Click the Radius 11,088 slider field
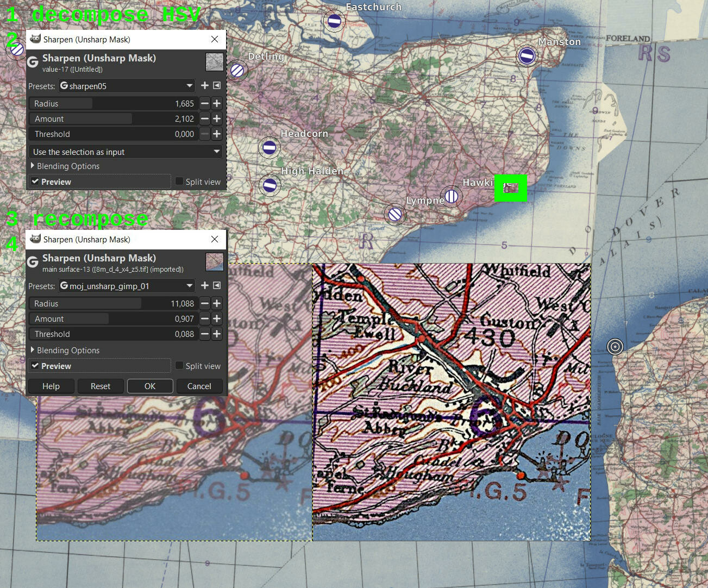708x588 pixels. (113, 303)
